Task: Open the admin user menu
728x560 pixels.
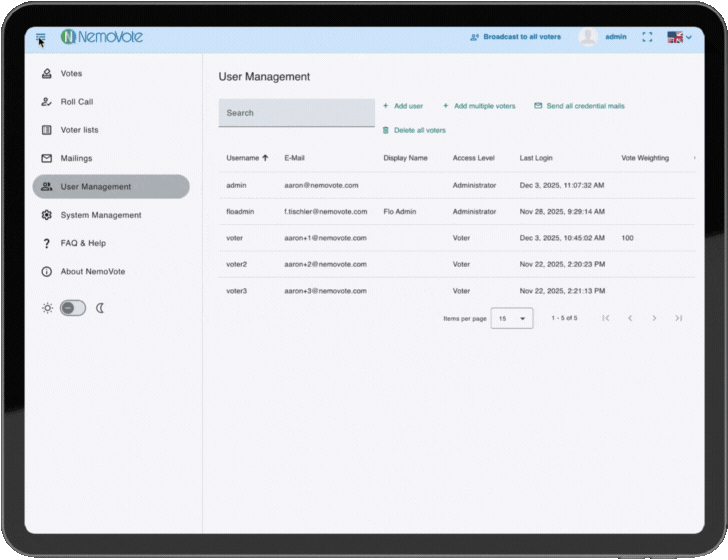Action: pos(616,37)
